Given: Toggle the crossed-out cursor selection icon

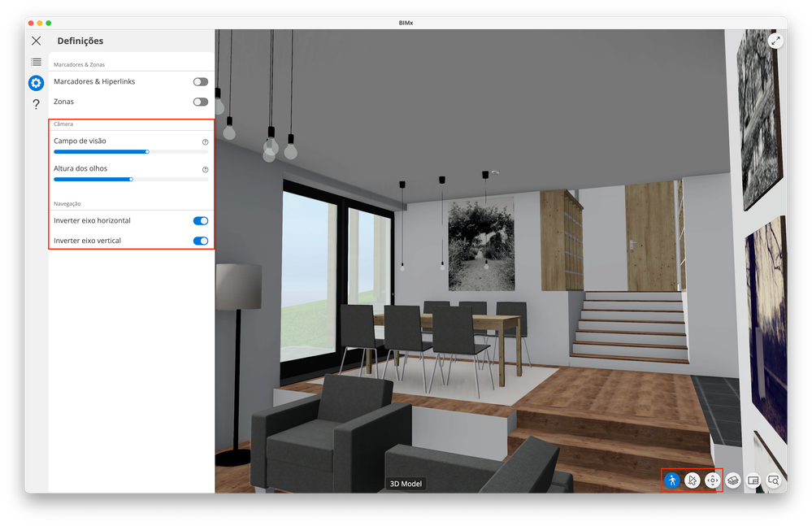Looking at the screenshot, I should point(693,480).
